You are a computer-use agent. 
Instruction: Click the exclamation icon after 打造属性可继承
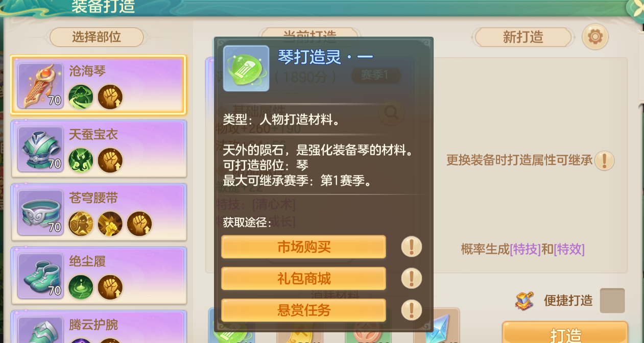click(x=605, y=160)
